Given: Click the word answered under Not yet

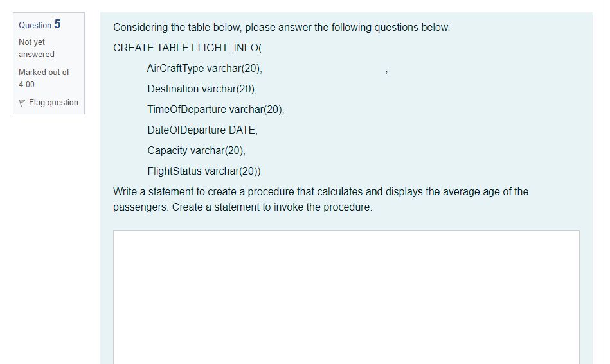Looking at the screenshot, I should click(x=37, y=55).
